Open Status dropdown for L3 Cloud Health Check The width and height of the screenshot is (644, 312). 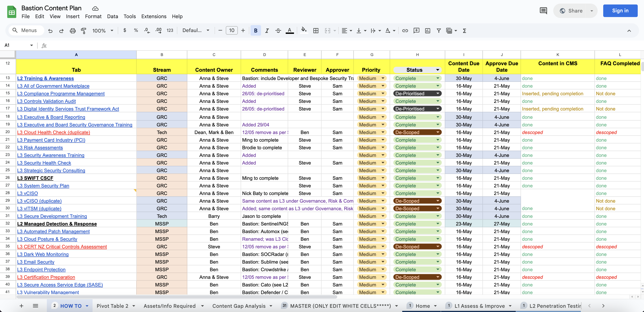(x=438, y=132)
